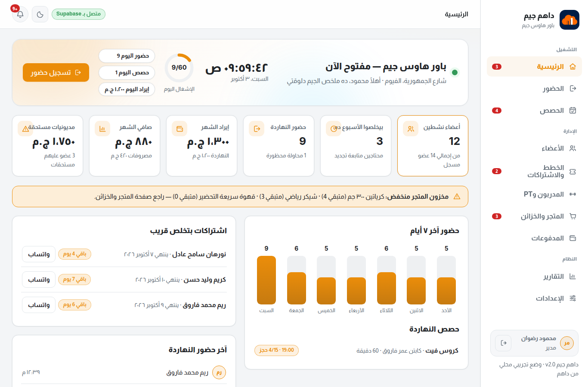Viewport: 588px width, 387px height.
Task: Click the إيراد اليوم ١٬٢٠٠ ج.م pill
Action: pyautogui.click(x=127, y=89)
